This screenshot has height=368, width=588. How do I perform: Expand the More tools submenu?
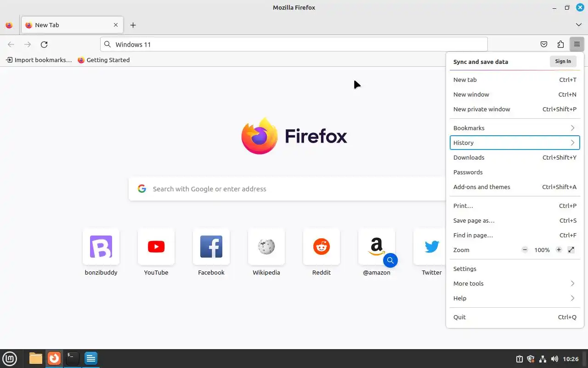coord(514,283)
